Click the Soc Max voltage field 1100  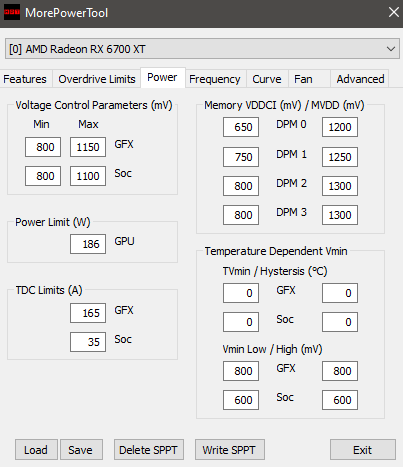pyautogui.click(x=88, y=176)
